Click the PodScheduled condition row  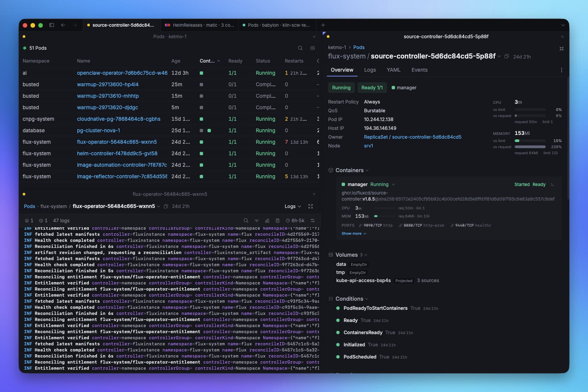(372, 357)
